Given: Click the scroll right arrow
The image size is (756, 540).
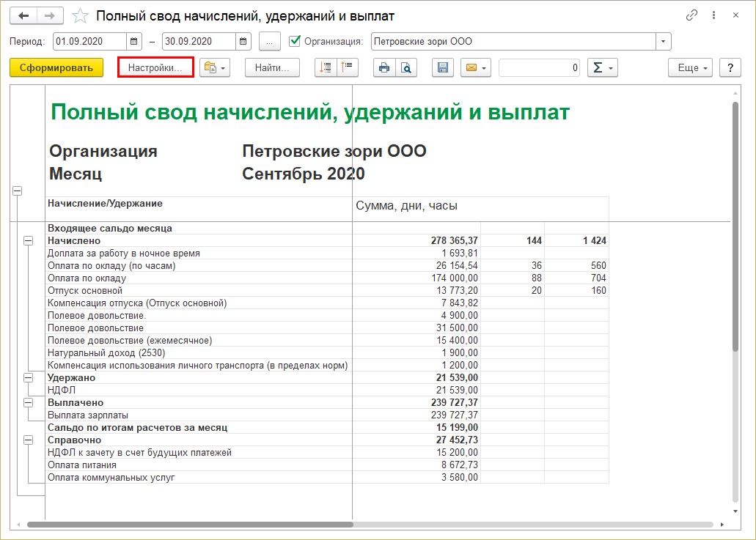Looking at the screenshot, I should [722, 525].
